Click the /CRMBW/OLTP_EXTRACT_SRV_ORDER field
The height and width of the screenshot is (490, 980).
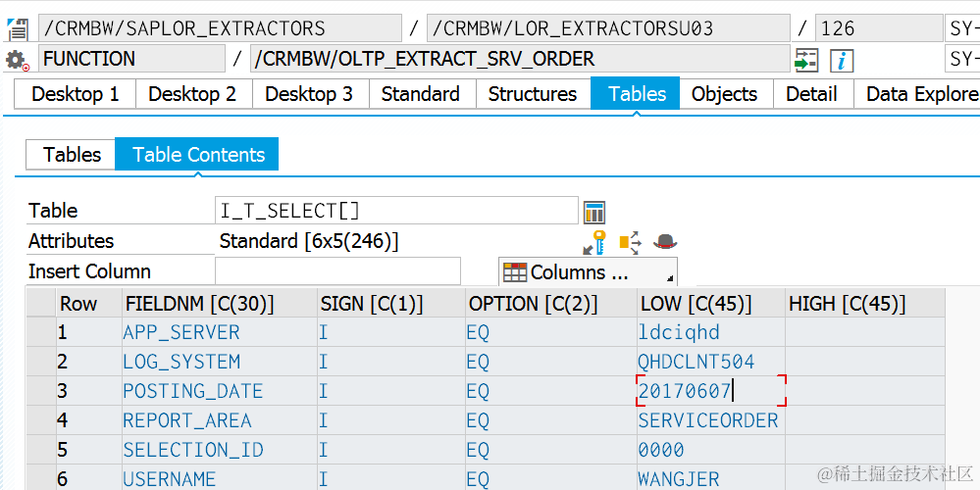click(x=520, y=59)
